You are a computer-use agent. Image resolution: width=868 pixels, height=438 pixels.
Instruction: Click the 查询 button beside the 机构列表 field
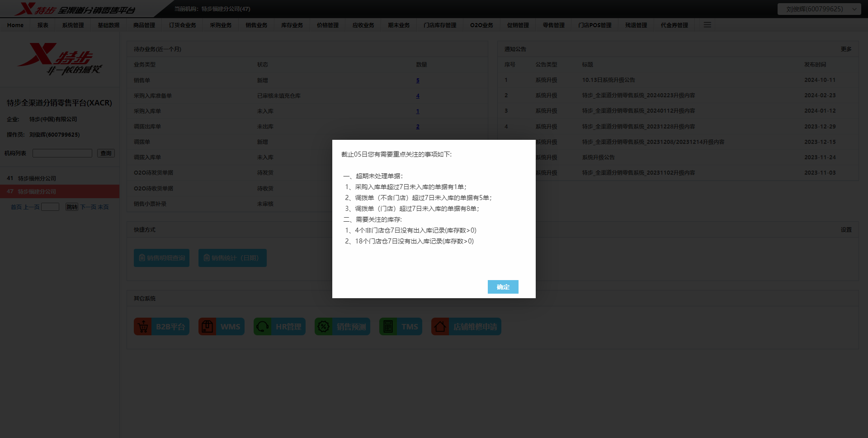(106, 153)
